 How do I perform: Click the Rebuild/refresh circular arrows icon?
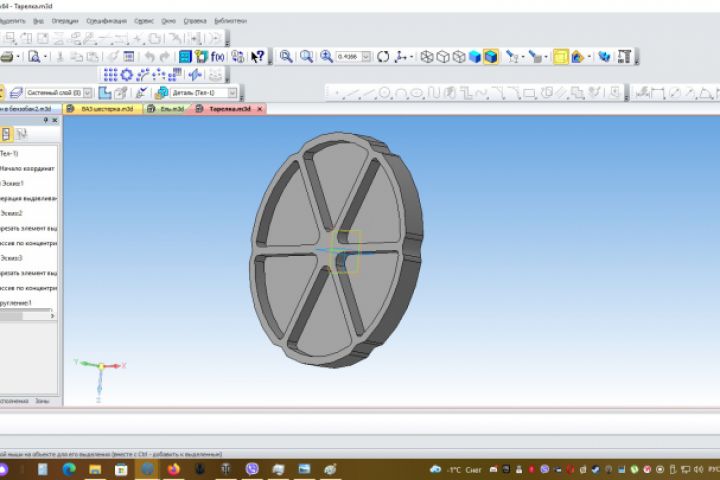(383, 57)
